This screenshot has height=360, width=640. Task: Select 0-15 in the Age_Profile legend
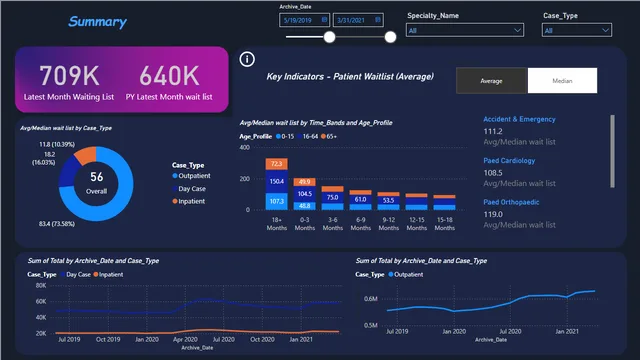(x=285, y=136)
